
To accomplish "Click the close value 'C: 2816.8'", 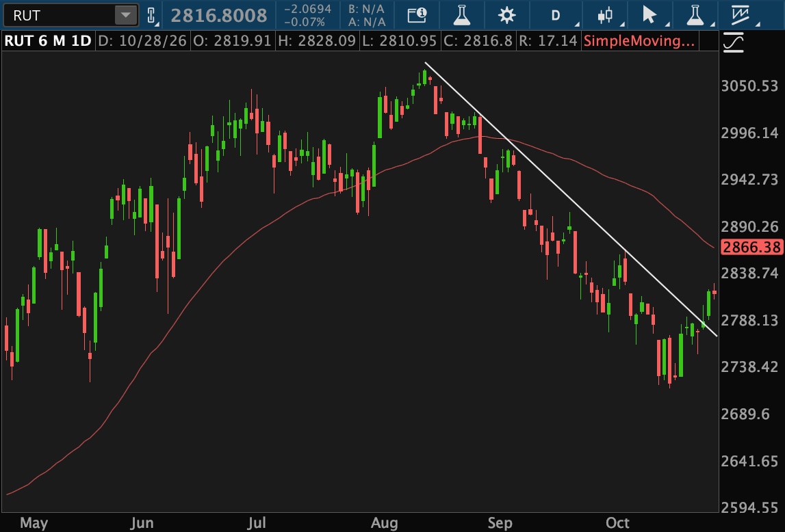I will coord(478,40).
